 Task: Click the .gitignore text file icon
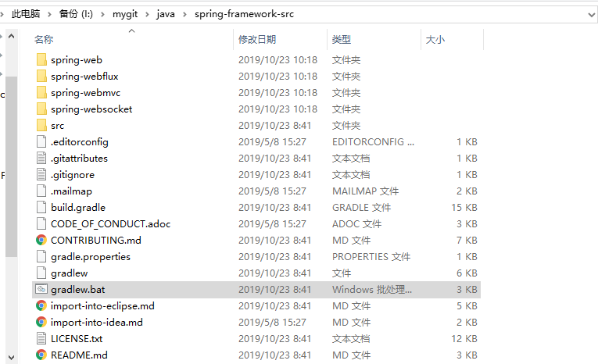coord(41,174)
